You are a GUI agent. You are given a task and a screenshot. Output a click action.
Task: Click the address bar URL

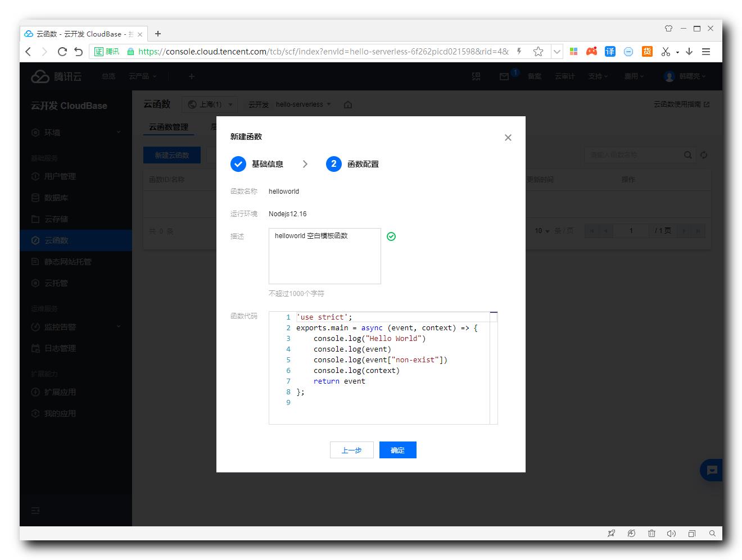point(323,52)
